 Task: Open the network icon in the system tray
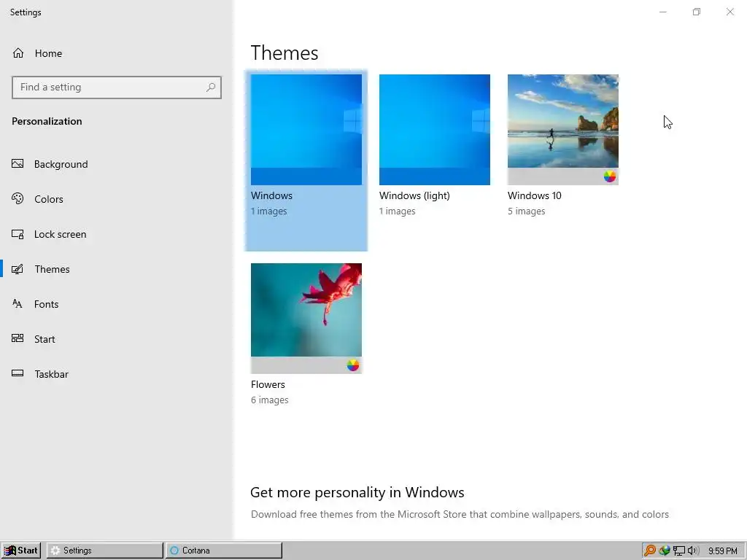click(678, 551)
